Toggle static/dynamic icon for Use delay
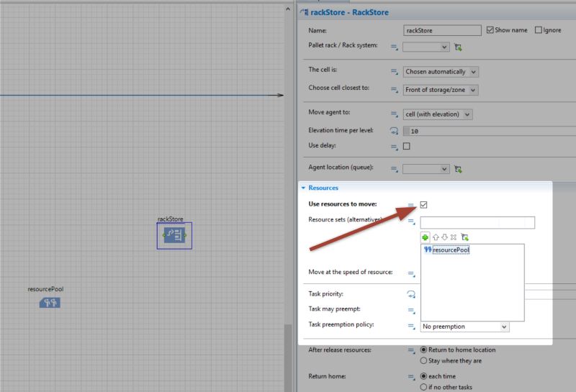 [394, 147]
